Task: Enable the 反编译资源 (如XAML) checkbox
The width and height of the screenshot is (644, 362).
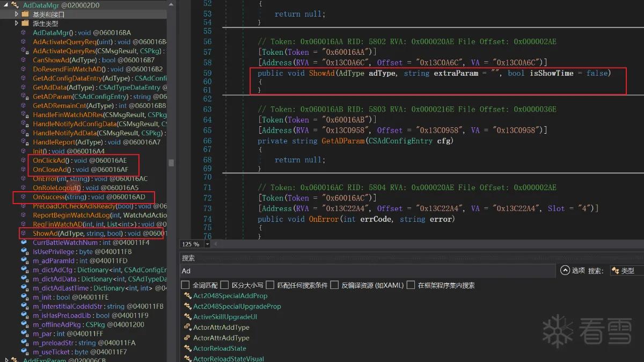Action: pos(334,285)
